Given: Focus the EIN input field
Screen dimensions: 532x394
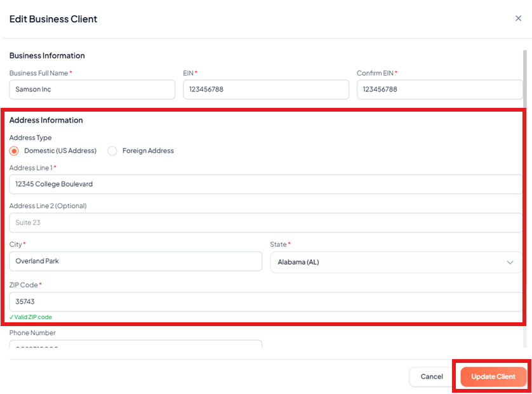Looking at the screenshot, I should [265, 89].
